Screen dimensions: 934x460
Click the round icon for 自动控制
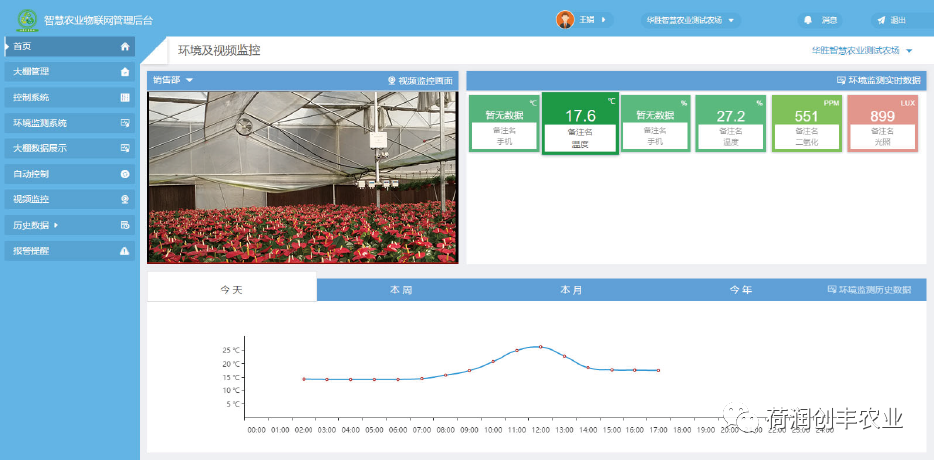[125, 174]
